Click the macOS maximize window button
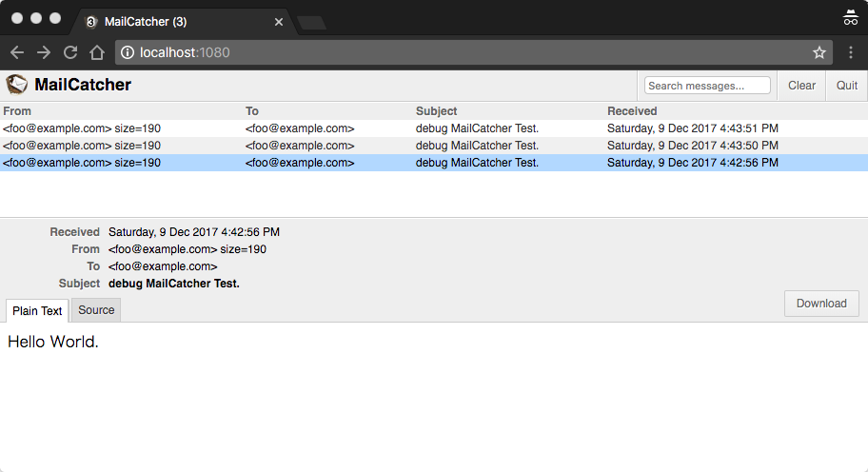The width and height of the screenshot is (868, 472). point(55,18)
